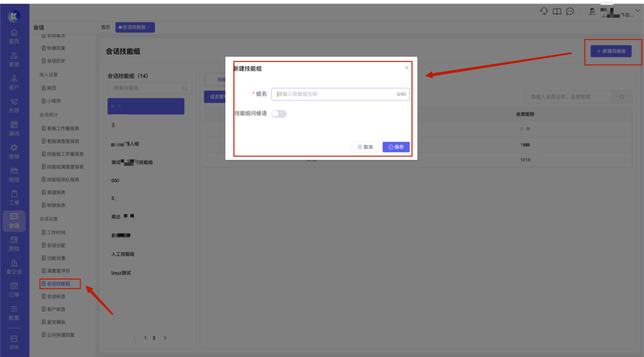Open 公共快捷回复 in the menu
Screen dimensions: 644x357
coord(58,335)
